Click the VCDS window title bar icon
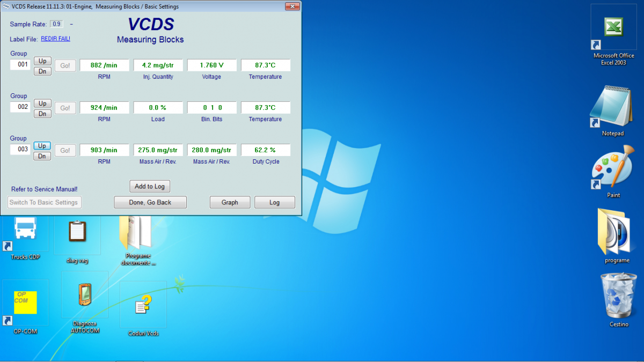 point(6,6)
